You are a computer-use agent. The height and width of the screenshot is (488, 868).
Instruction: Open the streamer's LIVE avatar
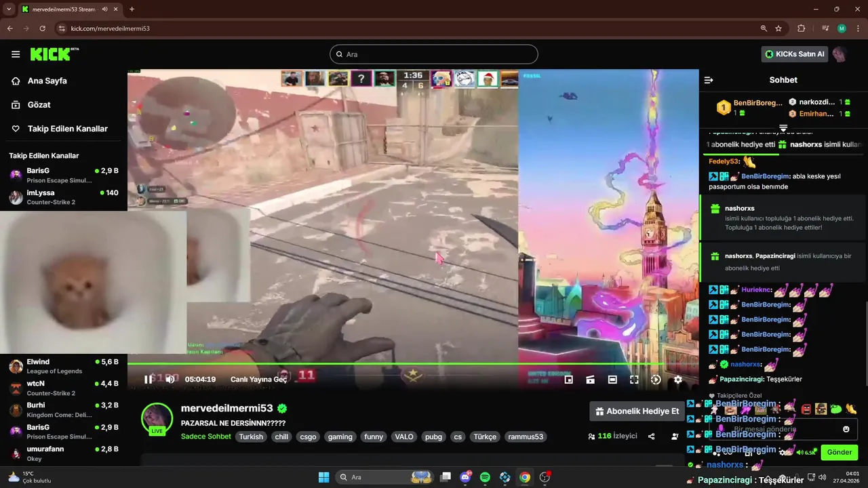click(157, 418)
